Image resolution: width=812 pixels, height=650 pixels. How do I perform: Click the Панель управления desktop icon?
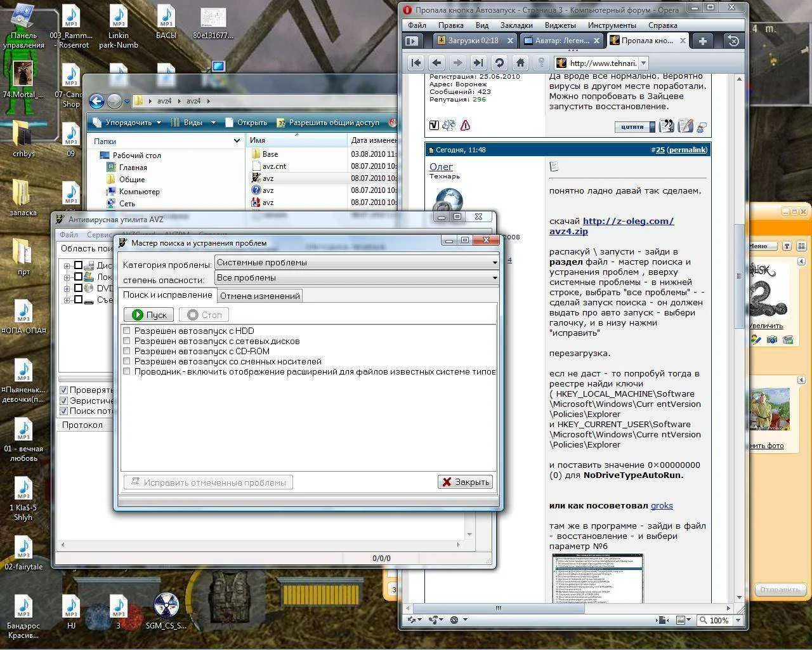(23, 27)
